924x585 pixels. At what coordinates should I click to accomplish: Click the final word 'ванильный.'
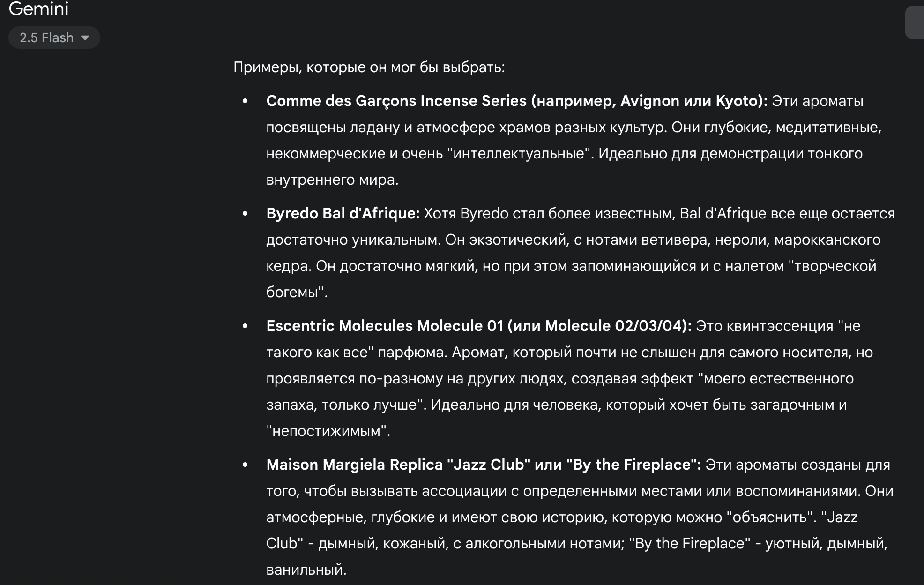coord(306,570)
